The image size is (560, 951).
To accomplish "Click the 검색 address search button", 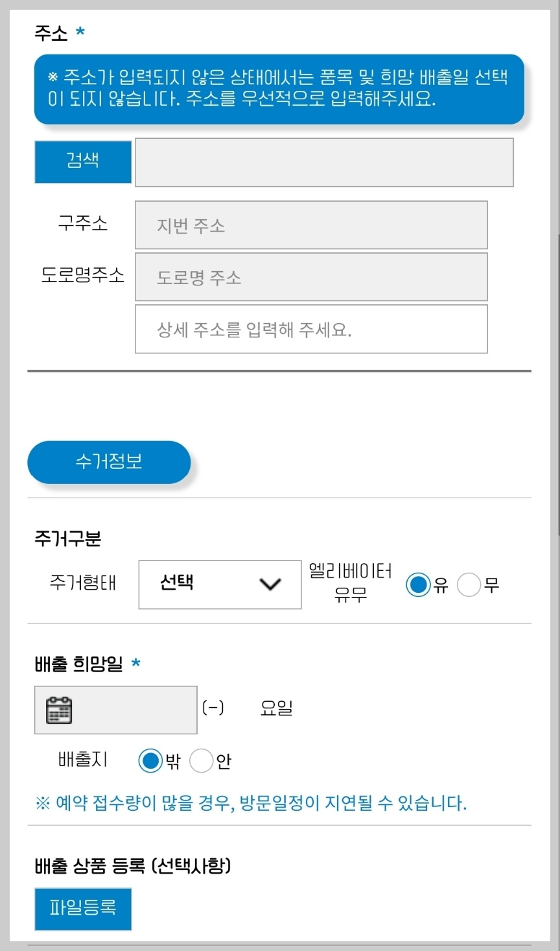I will [82, 162].
